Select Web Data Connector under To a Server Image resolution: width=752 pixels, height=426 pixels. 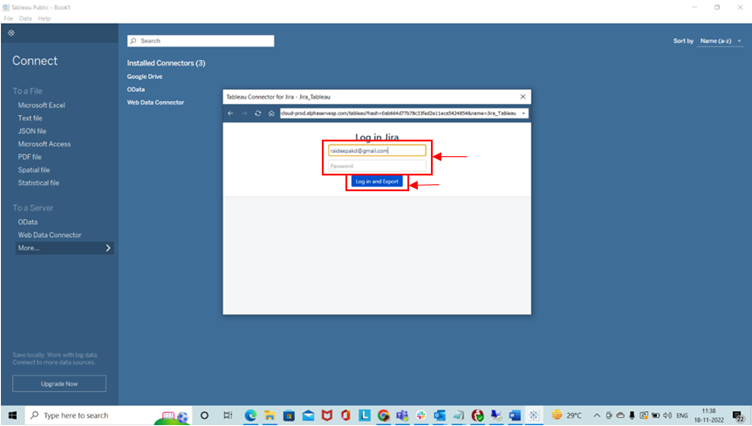[x=49, y=235]
